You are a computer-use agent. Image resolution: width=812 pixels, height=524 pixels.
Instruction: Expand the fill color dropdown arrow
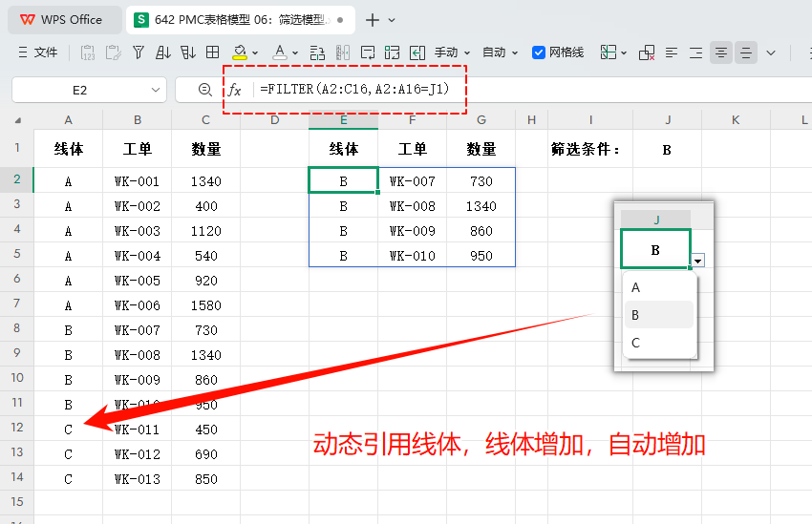(255, 52)
